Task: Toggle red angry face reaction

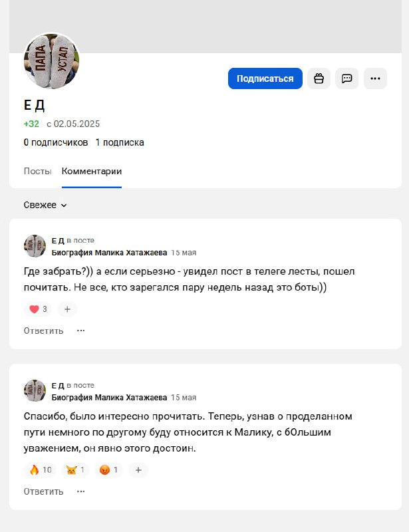Action: click(110, 470)
